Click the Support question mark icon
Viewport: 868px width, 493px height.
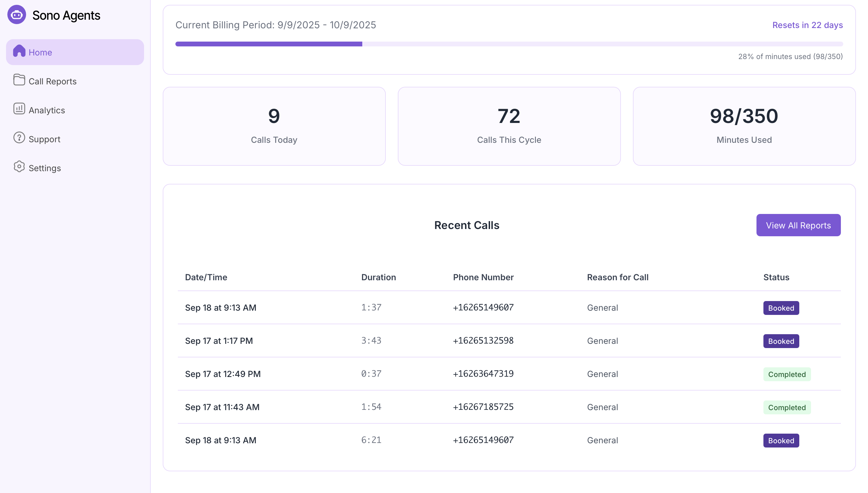(19, 138)
